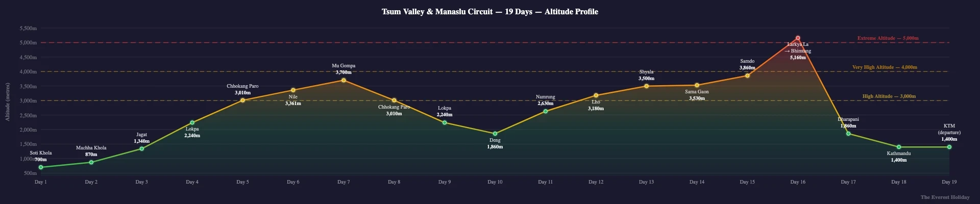Click the Soti Khola starting point marker
The image size is (980, 204).
pyautogui.click(x=41, y=167)
